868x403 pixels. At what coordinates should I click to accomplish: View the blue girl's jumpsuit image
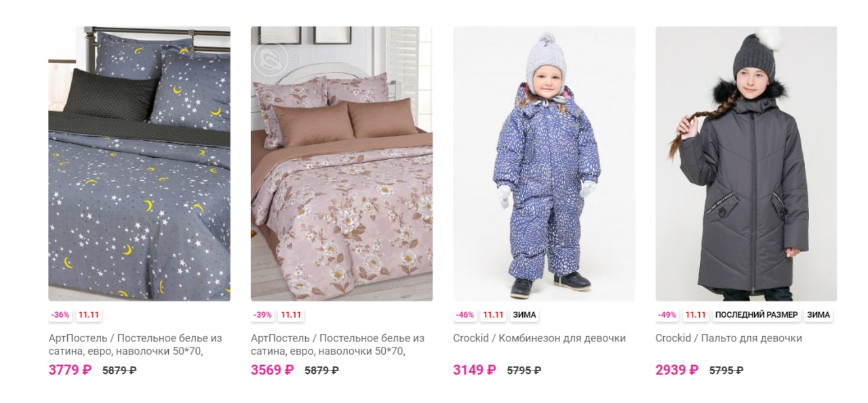click(x=544, y=163)
